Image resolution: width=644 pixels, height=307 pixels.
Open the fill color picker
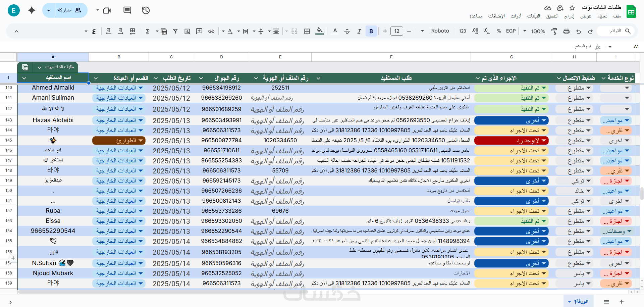tap(320, 31)
